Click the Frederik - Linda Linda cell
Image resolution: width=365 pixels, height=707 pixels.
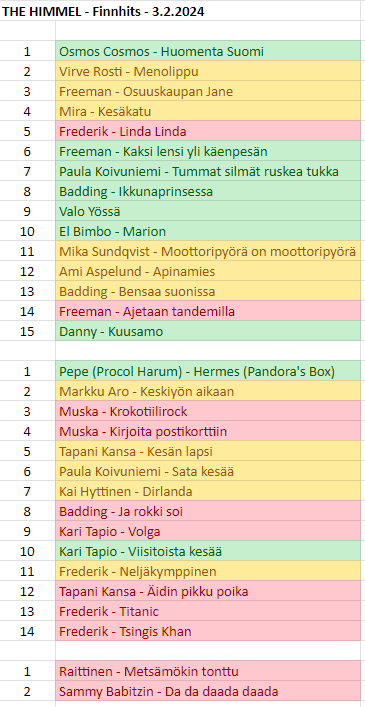point(208,131)
